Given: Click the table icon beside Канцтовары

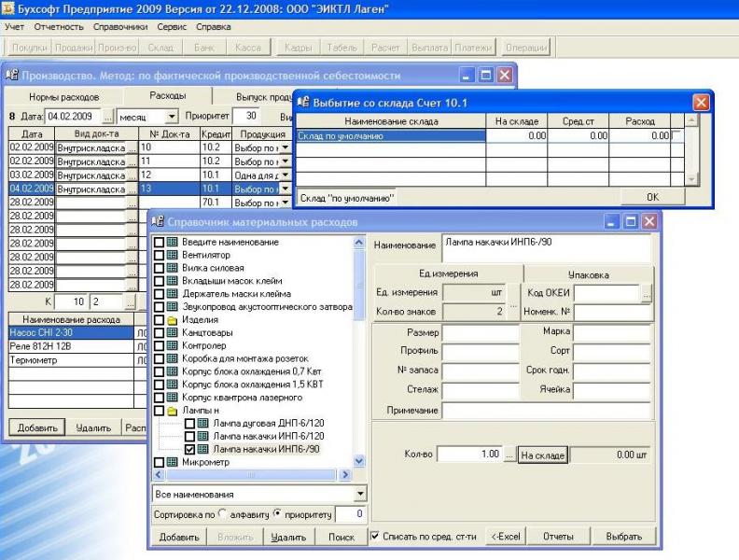Looking at the screenshot, I should click(x=173, y=332).
